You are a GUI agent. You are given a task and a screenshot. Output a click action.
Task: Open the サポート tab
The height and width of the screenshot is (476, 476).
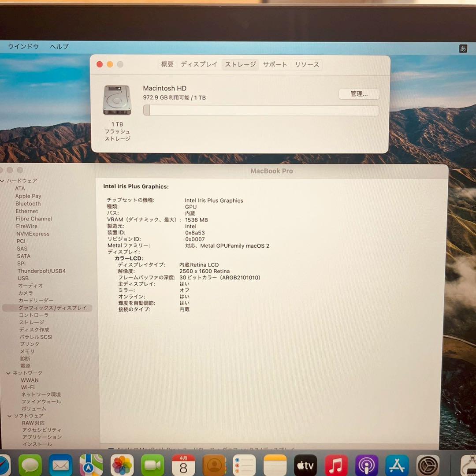275,64
